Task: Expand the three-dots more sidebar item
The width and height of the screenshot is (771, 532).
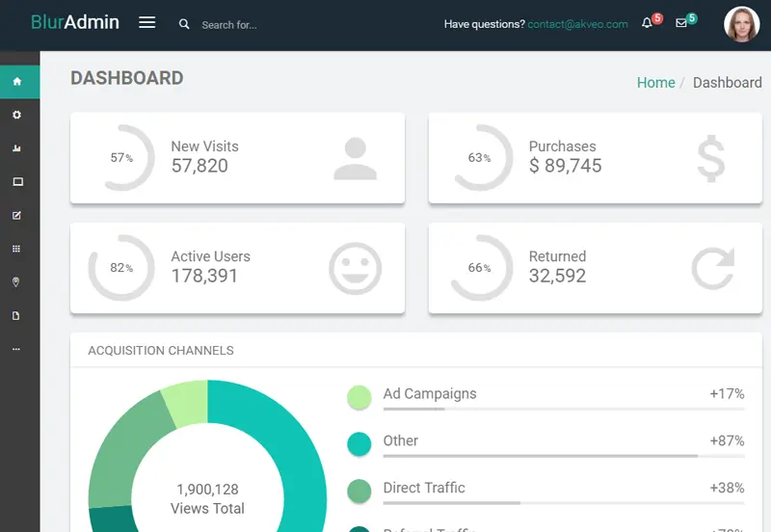Action: (x=16, y=349)
